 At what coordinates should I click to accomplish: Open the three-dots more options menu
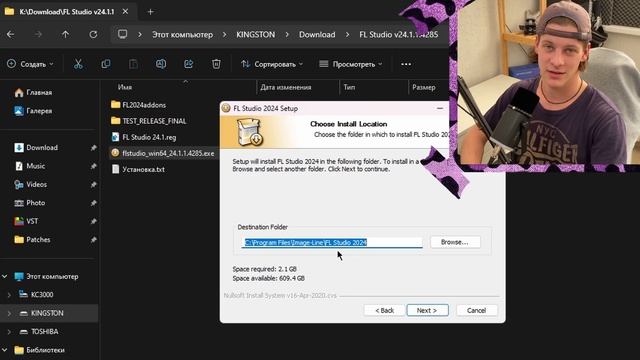click(x=406, y=64)
